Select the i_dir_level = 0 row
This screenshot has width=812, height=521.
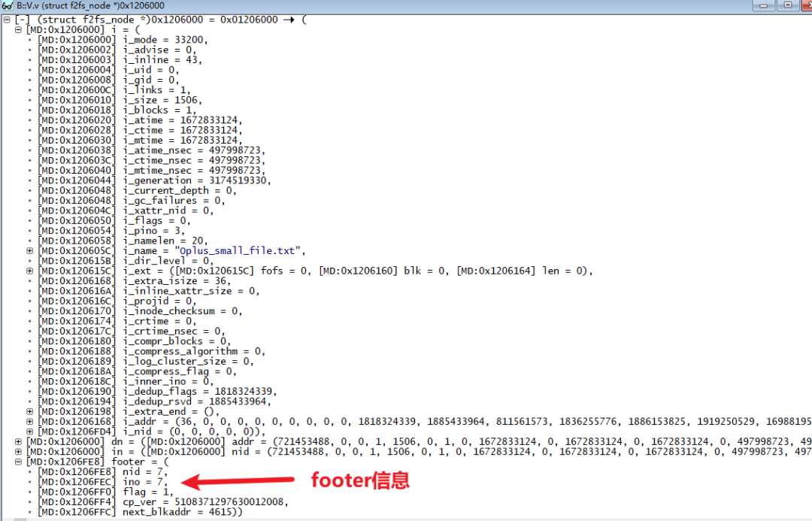[x=126, y=261]
